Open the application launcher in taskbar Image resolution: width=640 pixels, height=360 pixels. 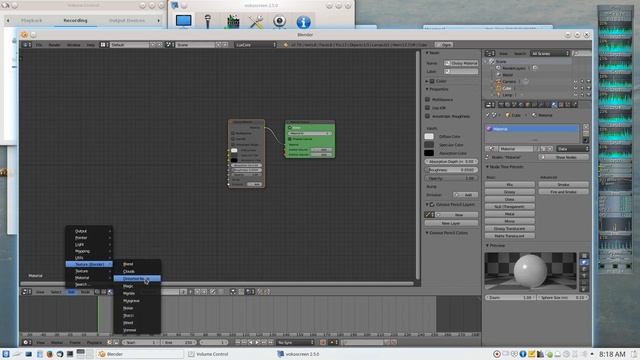click(x=6, y=354)
